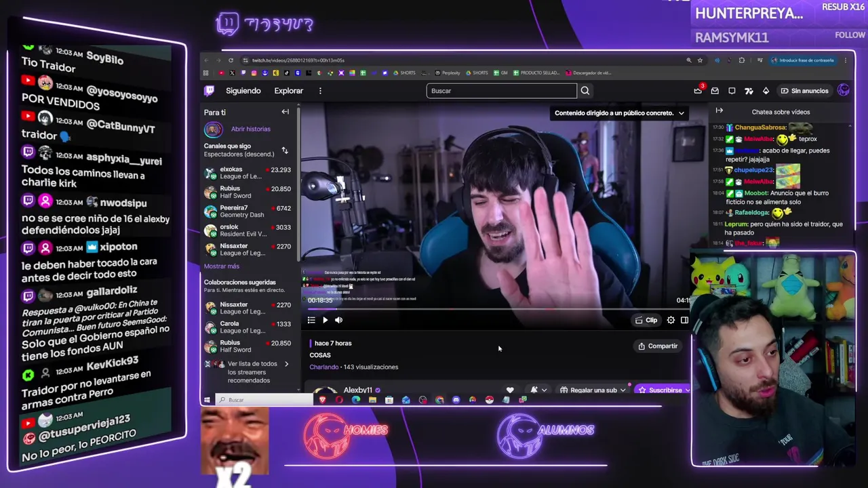This screenshot has width=868, height=488.
Task: Open player settings gear
Action: (671, 320)
